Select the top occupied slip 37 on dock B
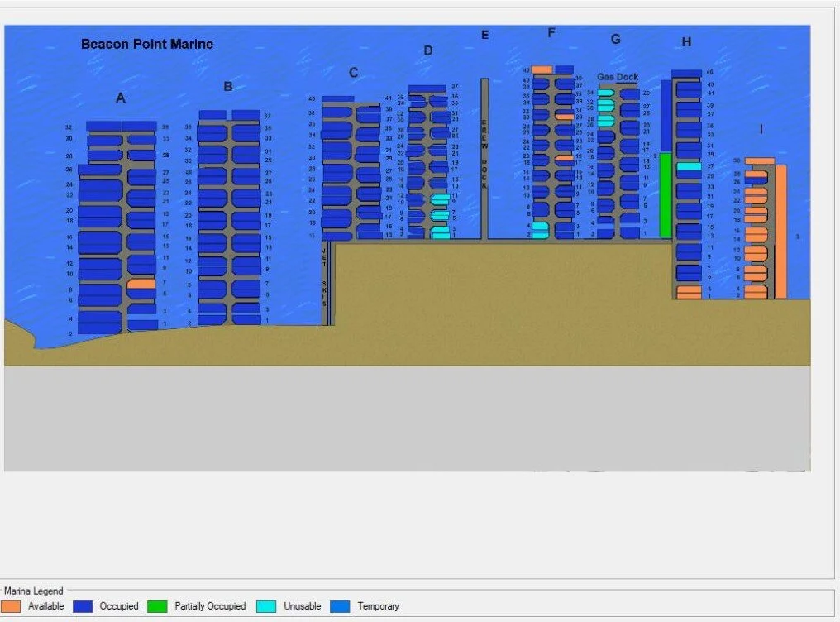The width and height of the screenshot is (840, 622). coord(246,115)
